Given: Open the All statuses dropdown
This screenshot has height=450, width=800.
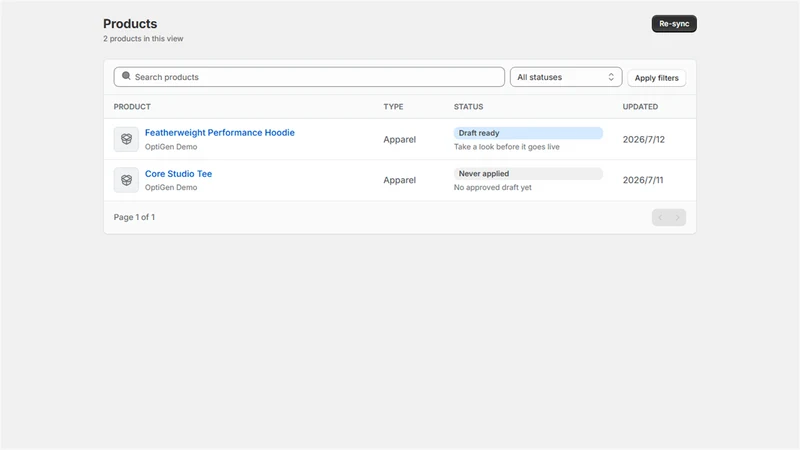Looking at the screenshot, I should coord(566,77).
